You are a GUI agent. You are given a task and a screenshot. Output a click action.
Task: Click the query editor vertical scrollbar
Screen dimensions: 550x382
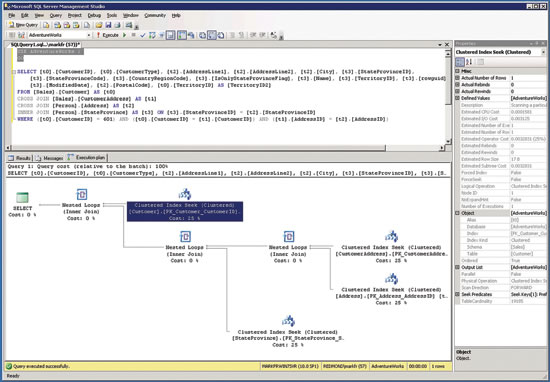point(448,96)
